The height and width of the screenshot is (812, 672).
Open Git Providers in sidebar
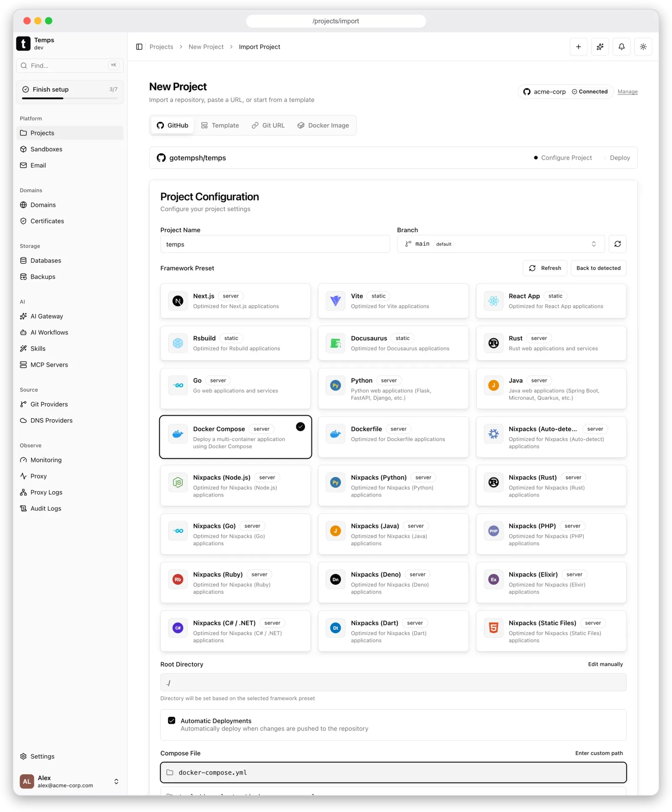(x=70, y=404)
